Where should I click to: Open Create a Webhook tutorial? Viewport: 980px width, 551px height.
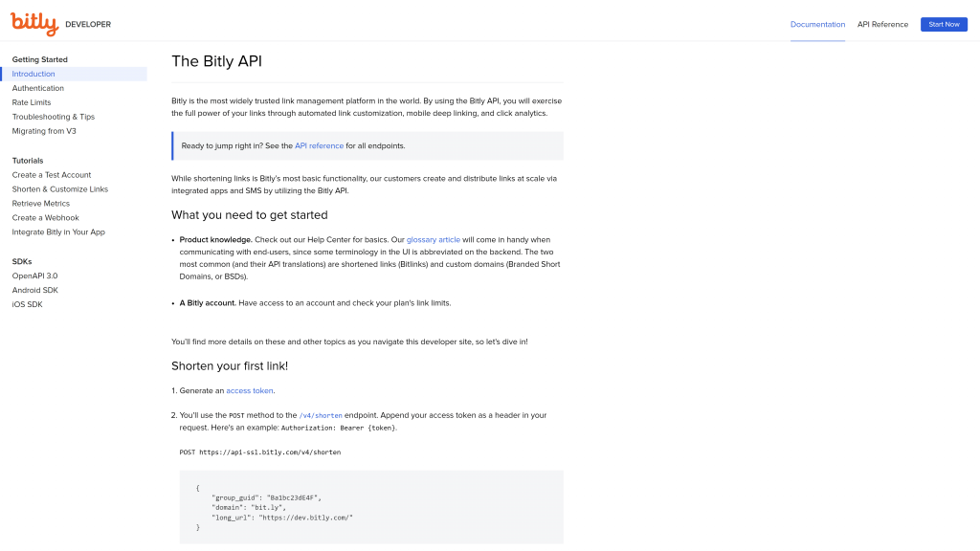(46, 218)
